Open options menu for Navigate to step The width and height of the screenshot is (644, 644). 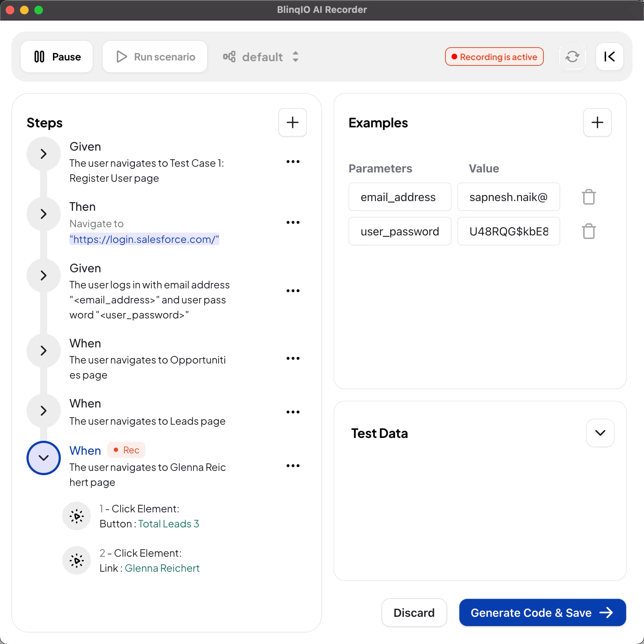click(293, 223)
